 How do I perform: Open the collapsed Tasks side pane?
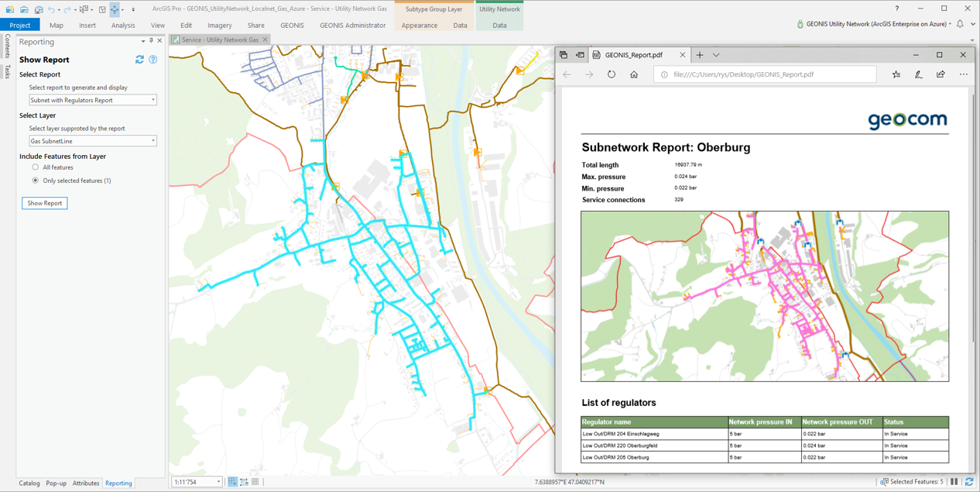point(8,72)
